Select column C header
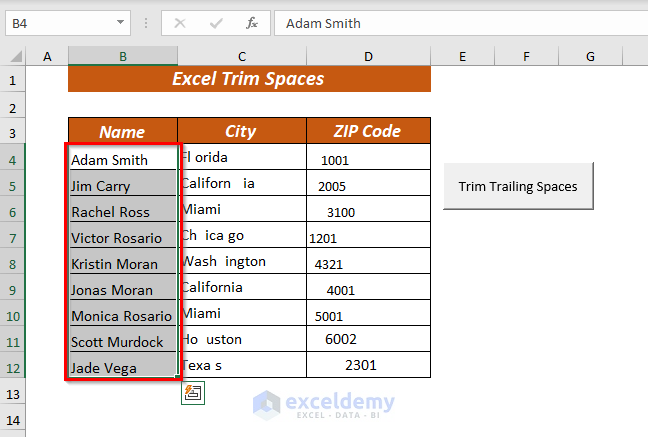This screenshot has width=648, height=437. (242, 57)
